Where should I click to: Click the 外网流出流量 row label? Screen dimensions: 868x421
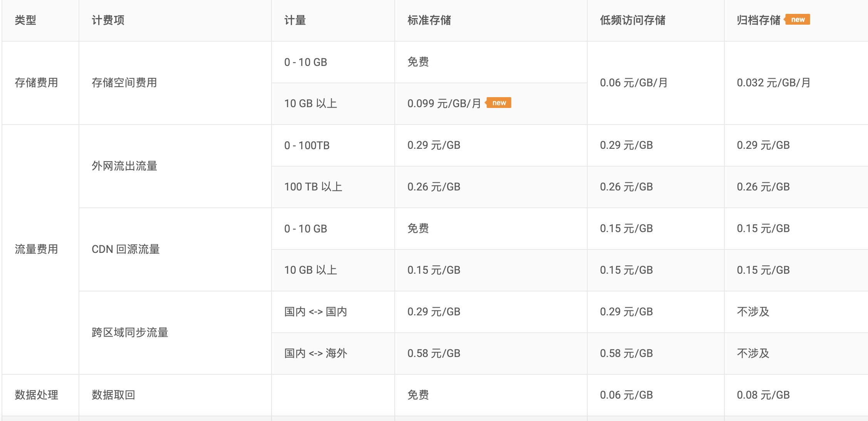tap(124, 166)
